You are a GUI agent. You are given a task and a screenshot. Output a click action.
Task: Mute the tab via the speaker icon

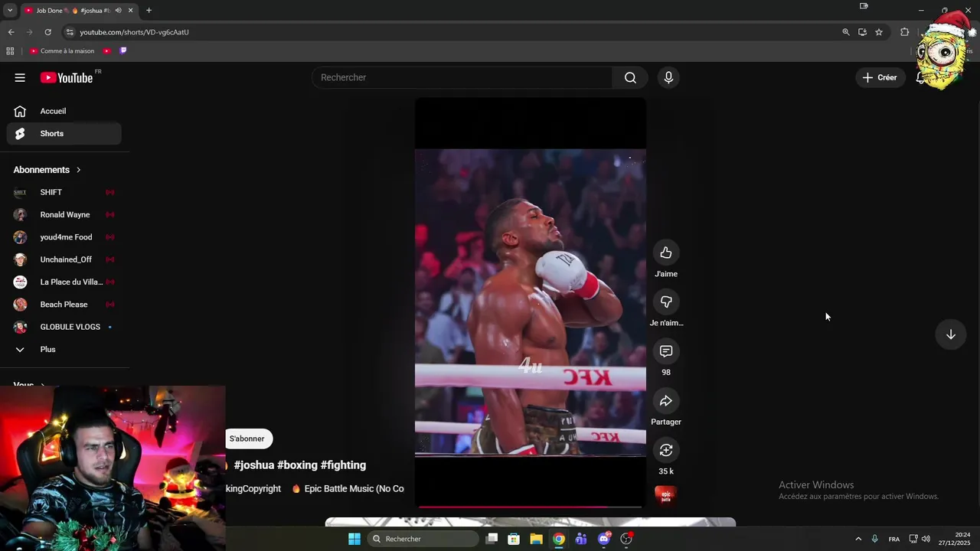[x=118, y=10]
